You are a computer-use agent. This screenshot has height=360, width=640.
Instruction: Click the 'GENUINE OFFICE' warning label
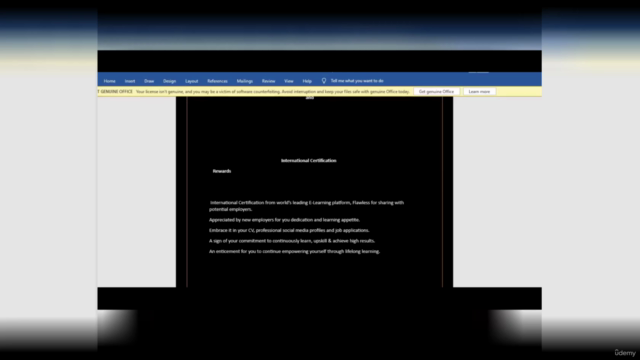116,91
